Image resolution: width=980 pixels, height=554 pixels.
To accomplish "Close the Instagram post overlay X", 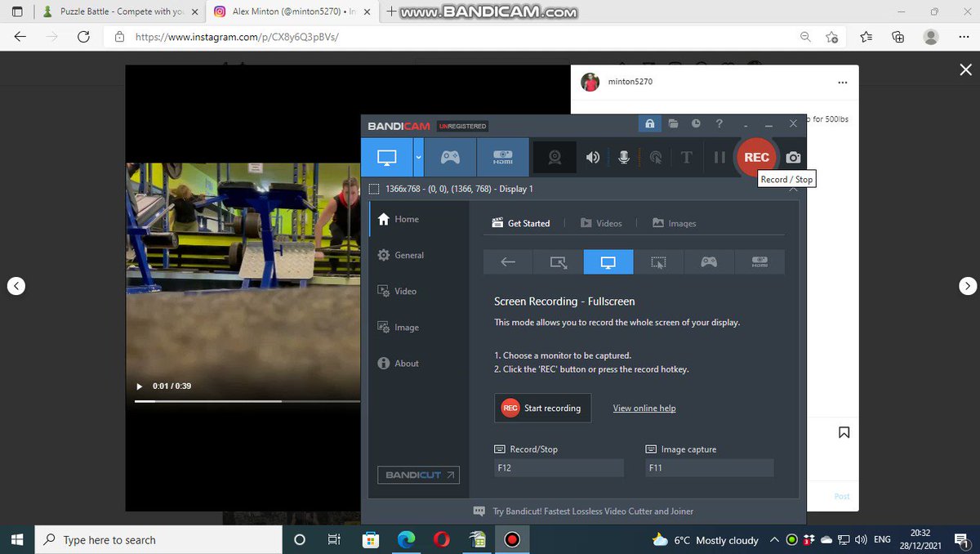I will [x=964, y=70].
